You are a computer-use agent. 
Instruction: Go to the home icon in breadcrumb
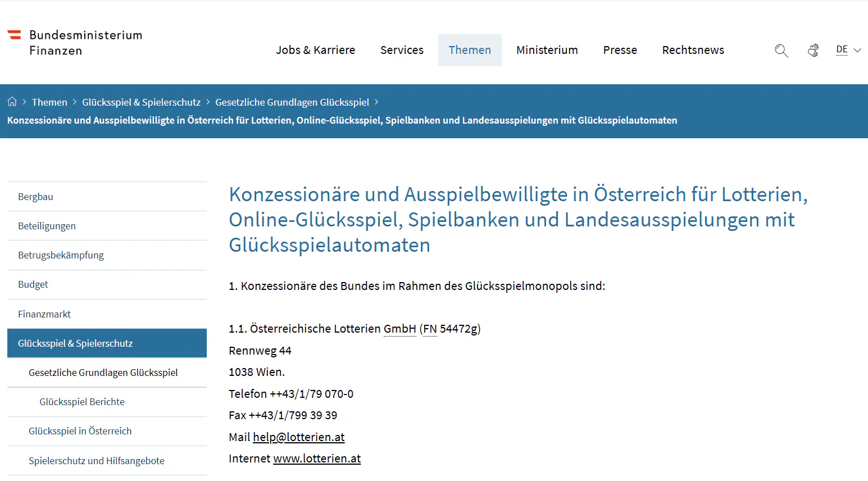click(x=12, y=102)
